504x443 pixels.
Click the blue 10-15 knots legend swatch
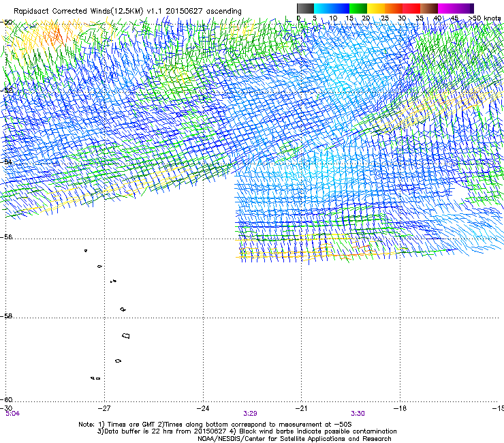tap(341, 8)
